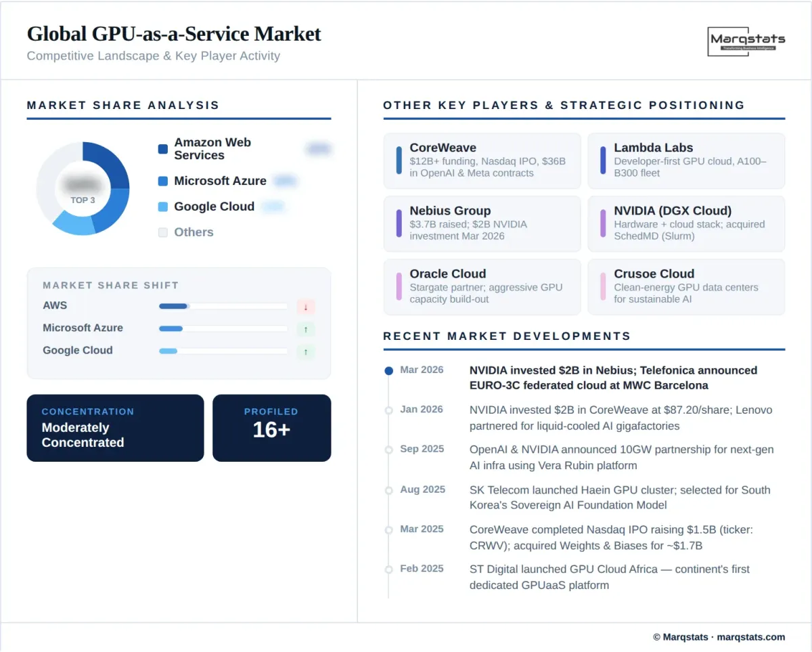Click the Mar 2025 date label
Image resolution: width=812 pixels, height=652 pixels.
click(422, 529)
